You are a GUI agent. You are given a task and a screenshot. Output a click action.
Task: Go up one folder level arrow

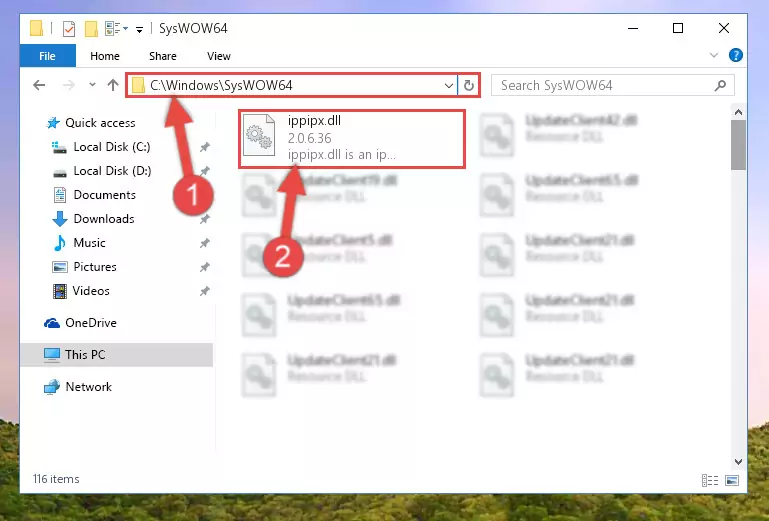[x=113, y=85]
